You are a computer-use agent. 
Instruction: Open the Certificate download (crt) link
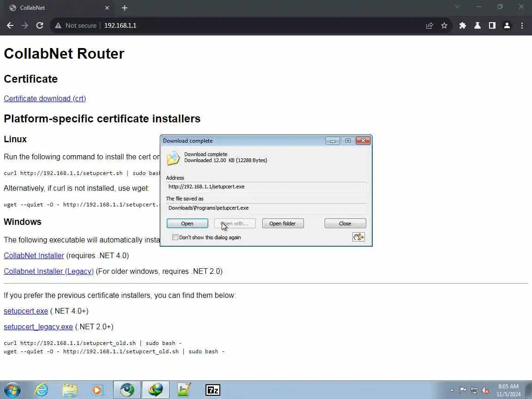[45, 98]
